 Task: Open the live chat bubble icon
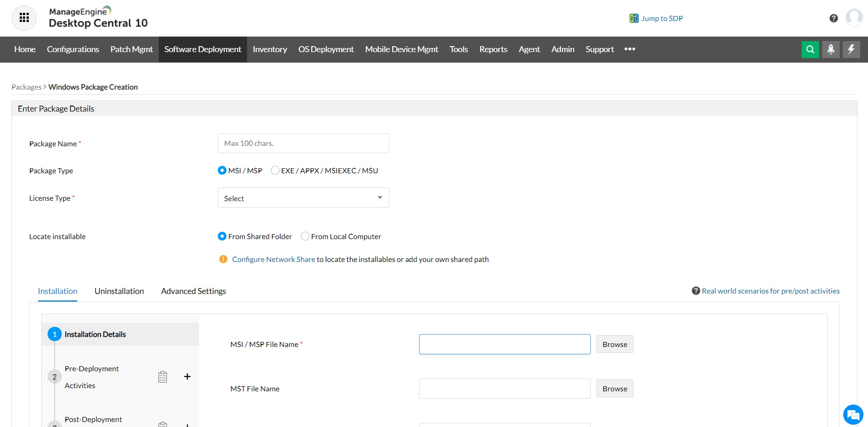pos(853,415)
